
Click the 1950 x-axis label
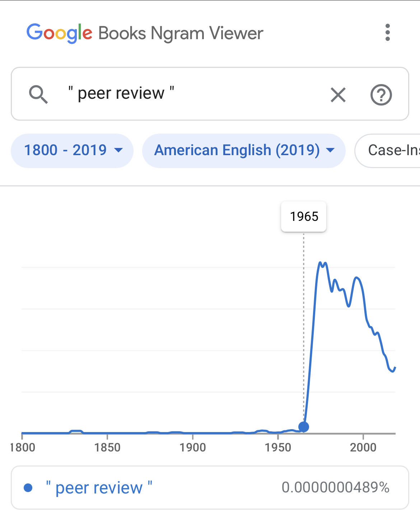point(278,448)
